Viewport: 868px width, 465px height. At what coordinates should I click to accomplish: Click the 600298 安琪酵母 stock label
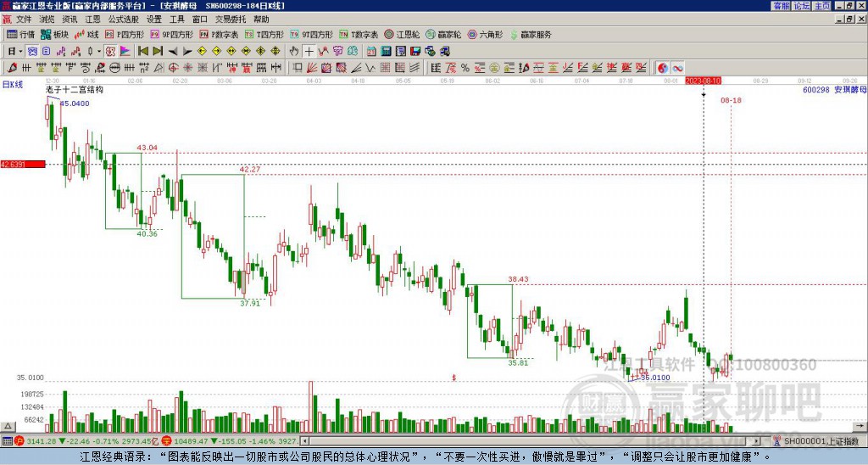click(x=834, y=89)
